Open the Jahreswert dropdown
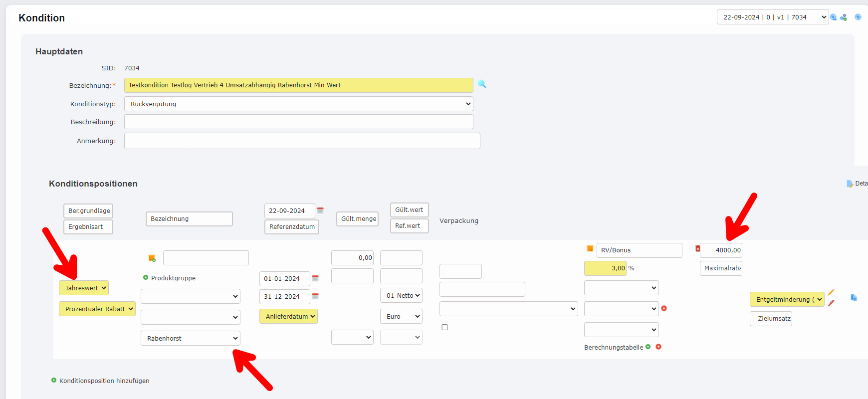The height and width of the screenshot is (399, 868). [84, 288]
